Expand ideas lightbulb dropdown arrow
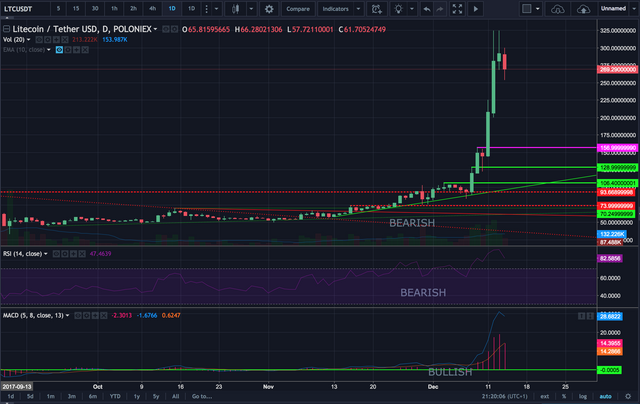 click(411, 9)
